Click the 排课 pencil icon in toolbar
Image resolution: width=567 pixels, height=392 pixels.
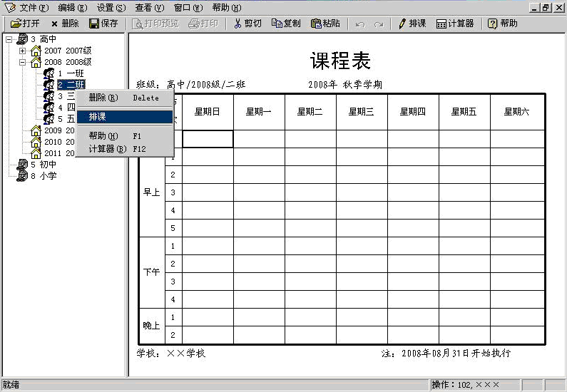tap(402, 24)
